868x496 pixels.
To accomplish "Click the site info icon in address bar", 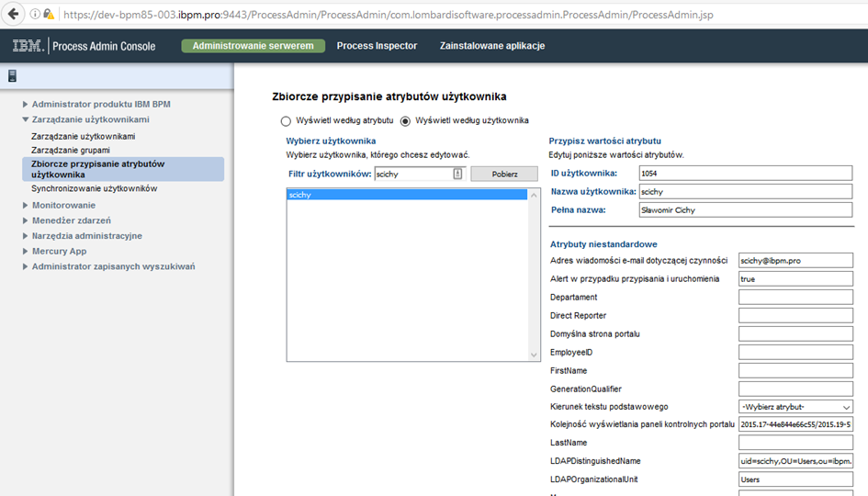I will click(x=35, y=15).
